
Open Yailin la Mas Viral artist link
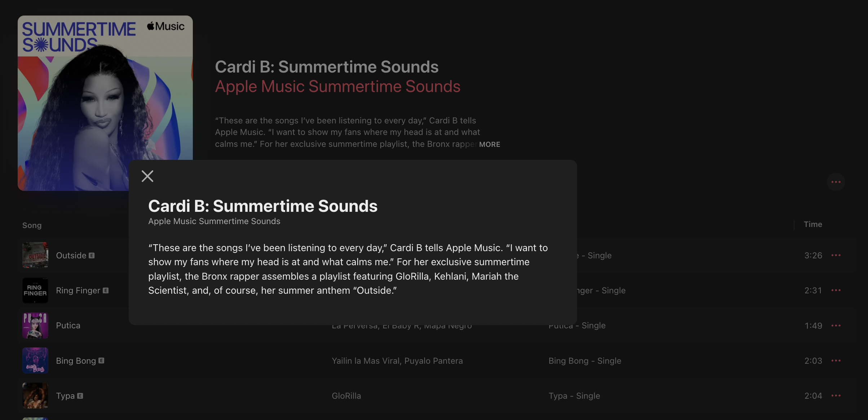pyautogui.click(x=366, y=361)
